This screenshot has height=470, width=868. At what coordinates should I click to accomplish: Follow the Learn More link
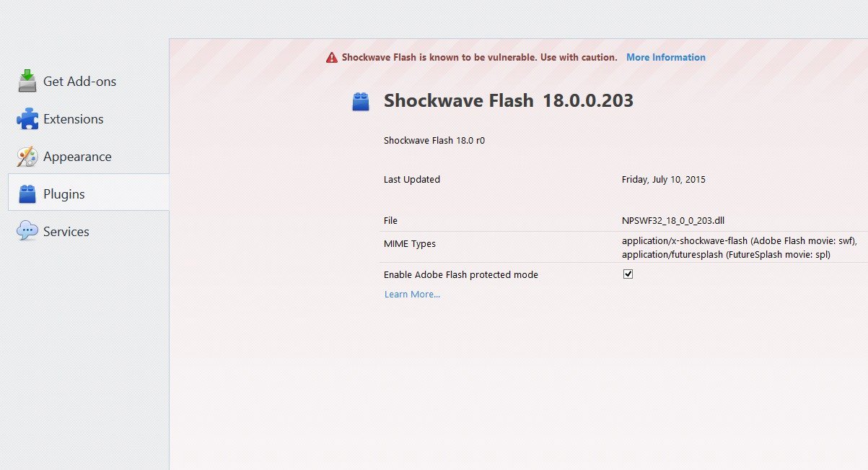(x=412, y=295)
